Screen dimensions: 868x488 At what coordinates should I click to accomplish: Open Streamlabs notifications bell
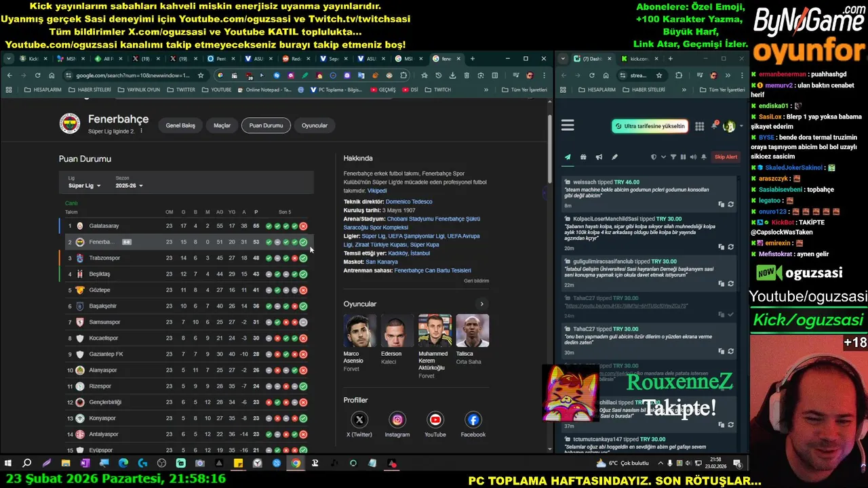(x=714, y=126)
